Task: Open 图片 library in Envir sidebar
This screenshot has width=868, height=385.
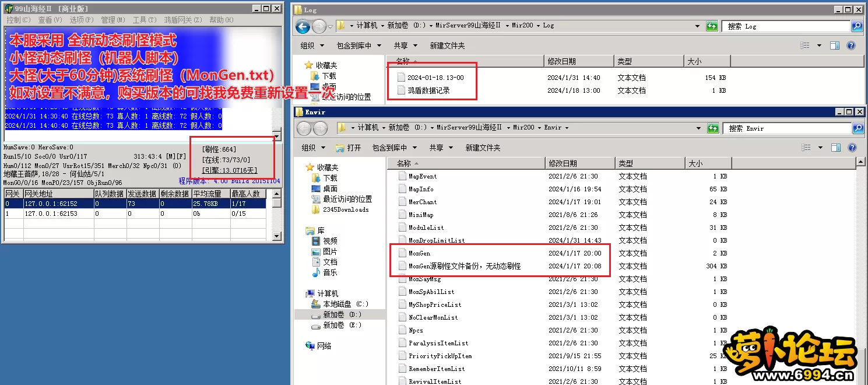Action: pyautogui.click(x=330, y=251)
